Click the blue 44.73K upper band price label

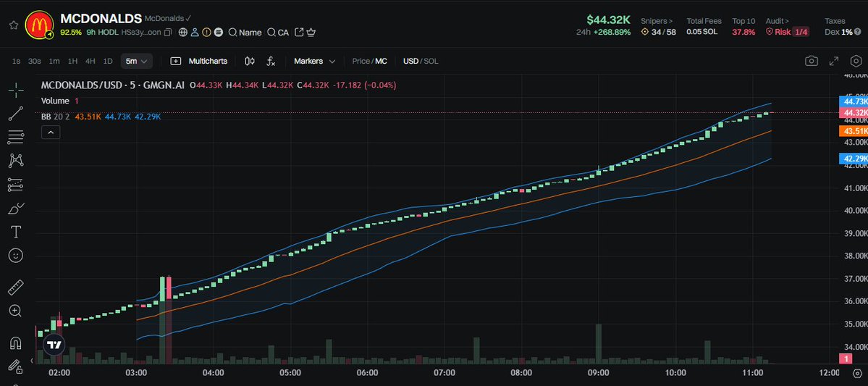tap(852, 101)
